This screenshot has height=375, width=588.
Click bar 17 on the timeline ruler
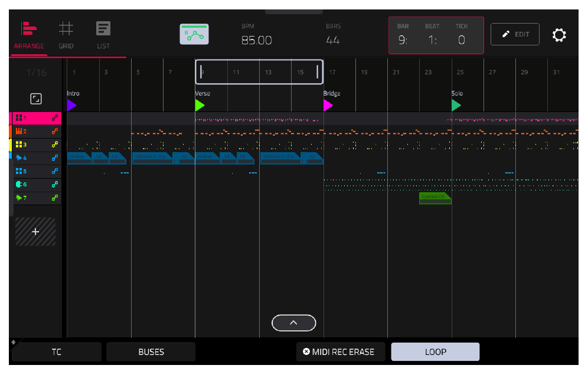(x=332, y=72)
